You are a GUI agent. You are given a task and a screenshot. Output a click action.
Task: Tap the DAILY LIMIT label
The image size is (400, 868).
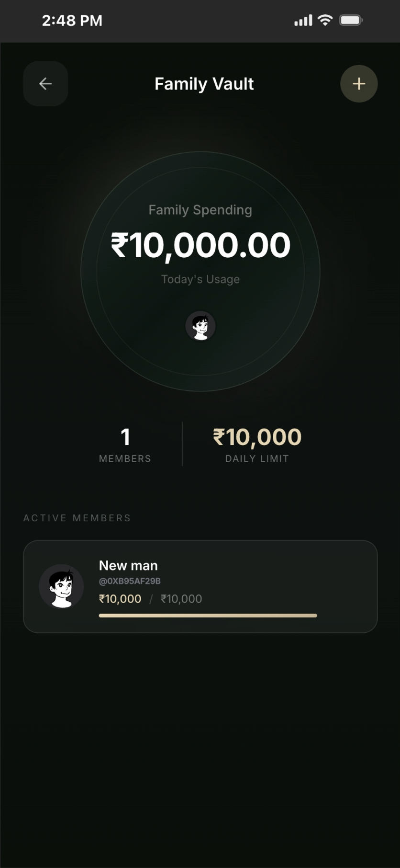point(257,459)
